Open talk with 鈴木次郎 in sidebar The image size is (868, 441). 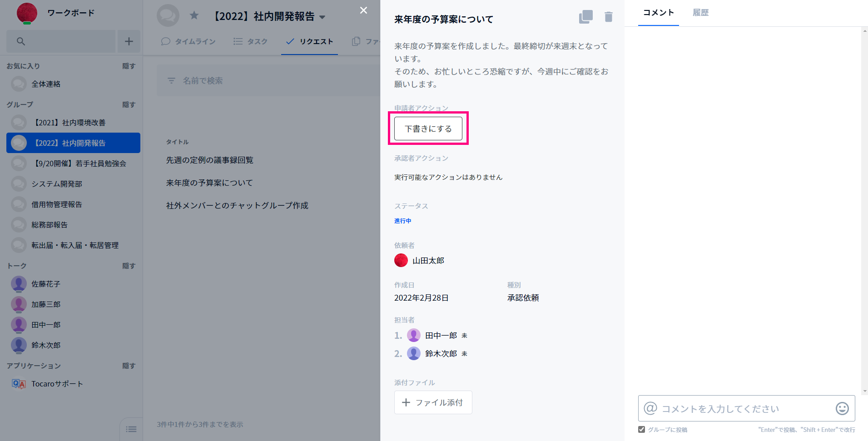(73, 345)
